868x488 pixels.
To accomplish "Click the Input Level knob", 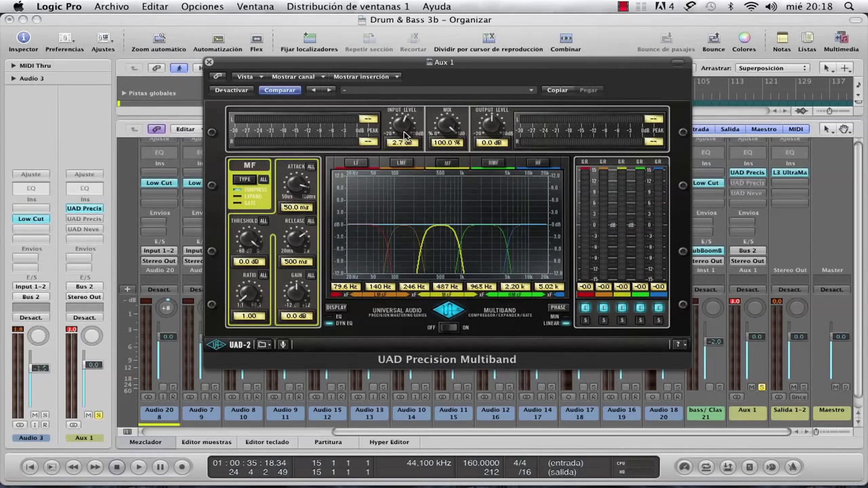I will (x=401, y=125).
